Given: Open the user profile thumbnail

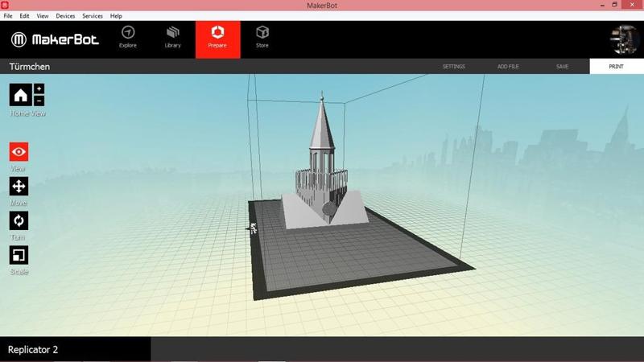Looking at the screenshot, I should 623,39.
